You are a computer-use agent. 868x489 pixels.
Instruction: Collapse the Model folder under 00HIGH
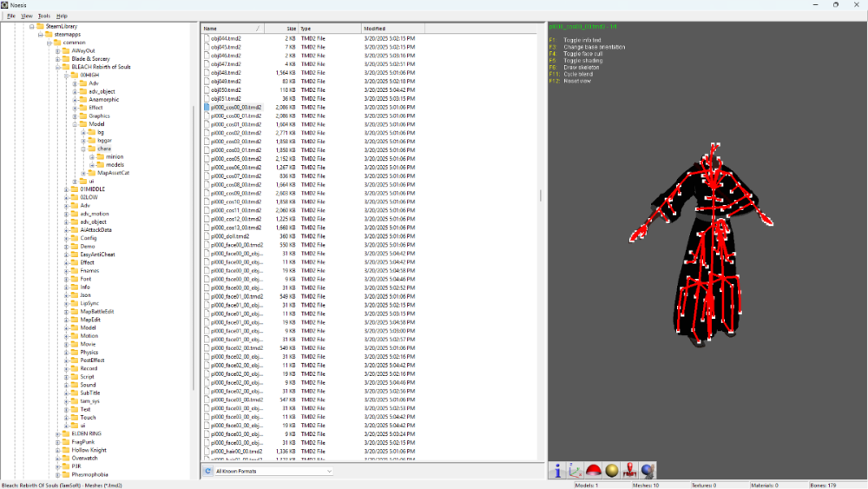74,124
